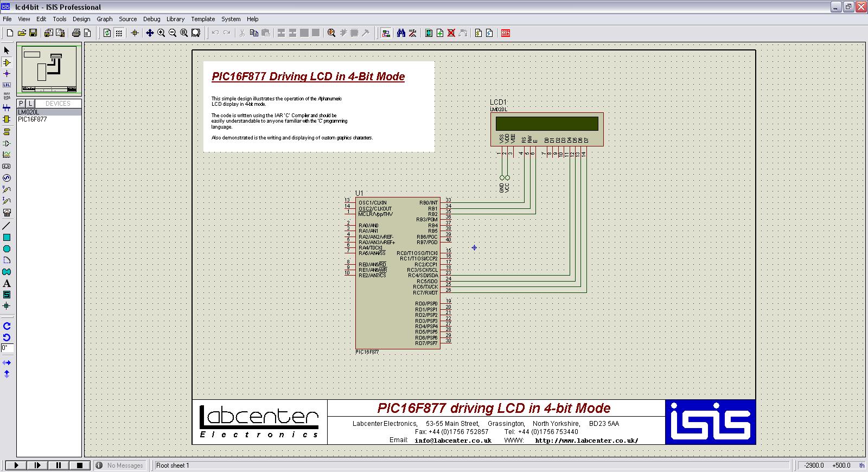Click the rotation angle input field
The width and height of the screenshot is (868, 472).
pyautogui.click(x=7, y=348)
